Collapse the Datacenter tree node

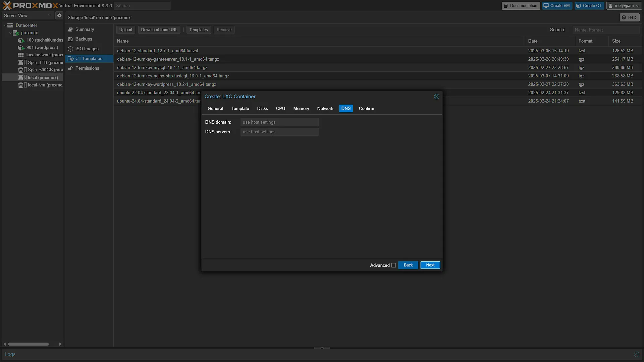5,25
